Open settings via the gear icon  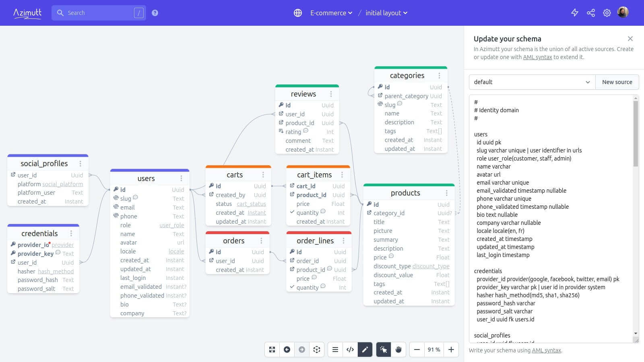coord(607,13)
